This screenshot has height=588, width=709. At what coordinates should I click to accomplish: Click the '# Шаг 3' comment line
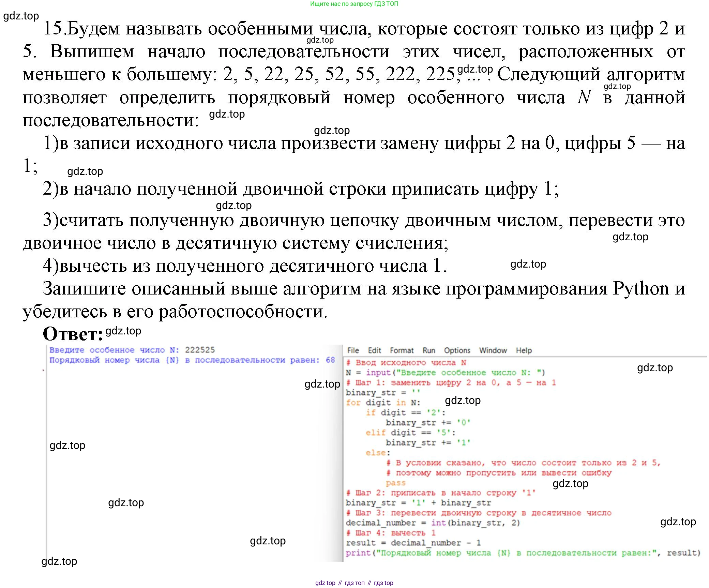(x=479, y=513)
